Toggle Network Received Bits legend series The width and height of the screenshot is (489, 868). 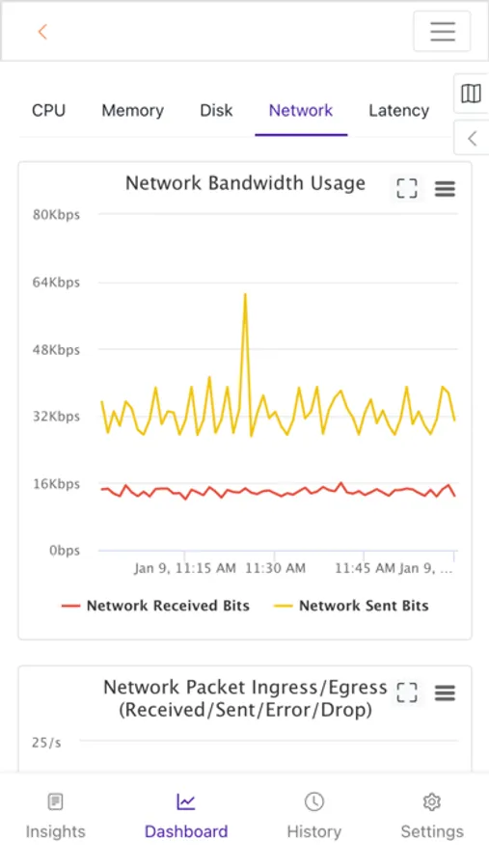click(155, 606)
